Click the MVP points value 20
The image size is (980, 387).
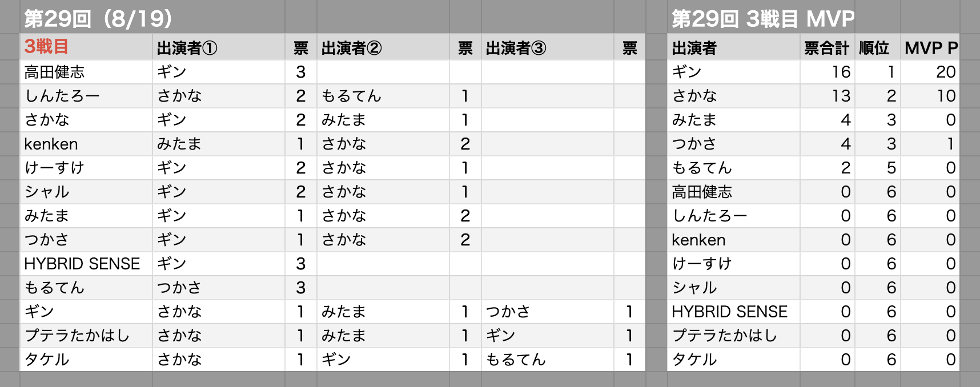click(930, 72)
